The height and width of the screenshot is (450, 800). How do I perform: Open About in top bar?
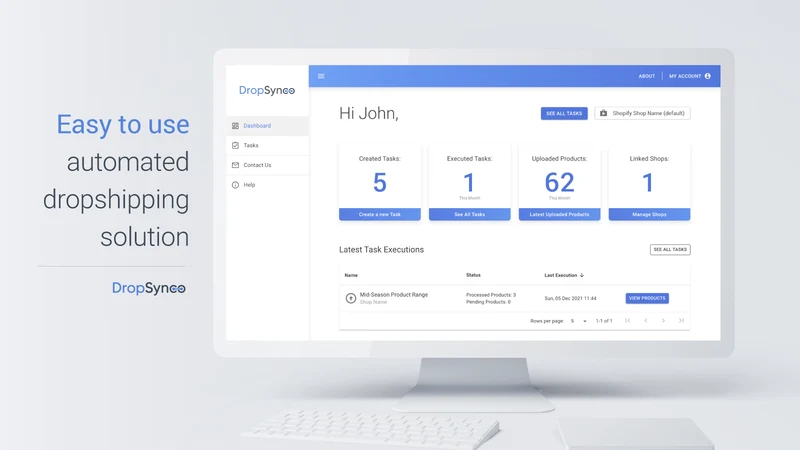pos(646,76)
